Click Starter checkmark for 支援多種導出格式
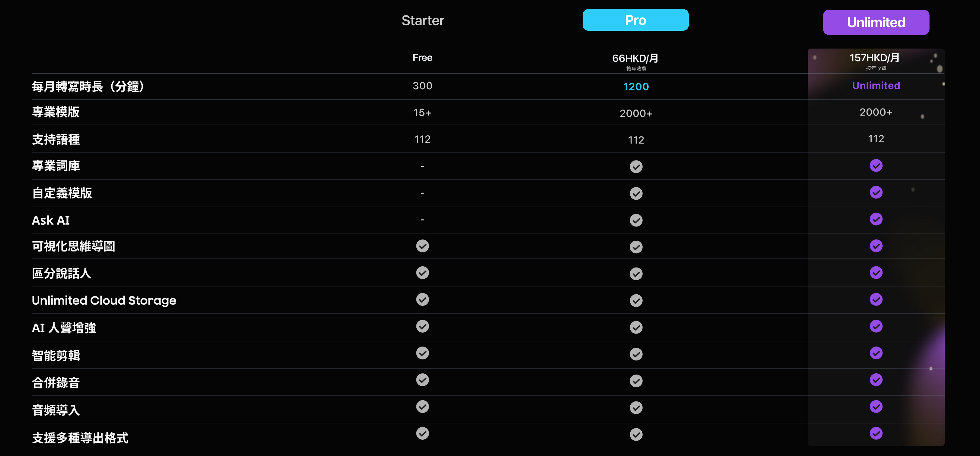The image size is (980, 456). point(422,433)
